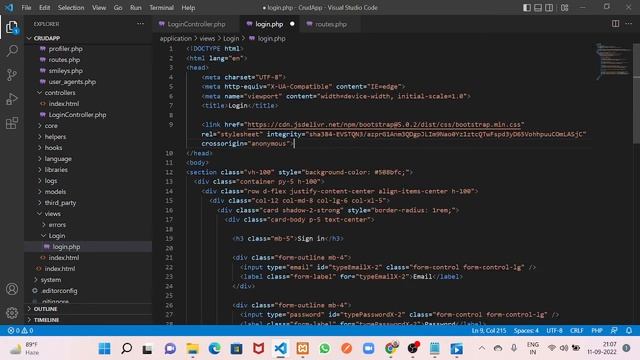The width and height of the screenshot is (640, 360).
Task: Click the Windows Start button
Action: (x=104, y=348)
